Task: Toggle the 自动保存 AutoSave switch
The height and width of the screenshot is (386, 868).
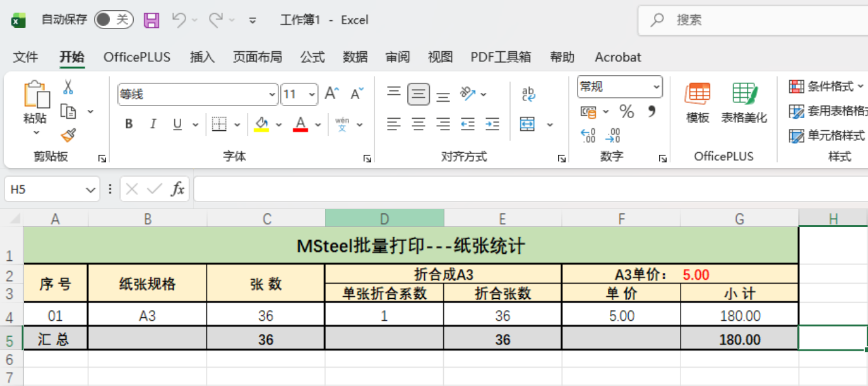Action: coord(114,20)
